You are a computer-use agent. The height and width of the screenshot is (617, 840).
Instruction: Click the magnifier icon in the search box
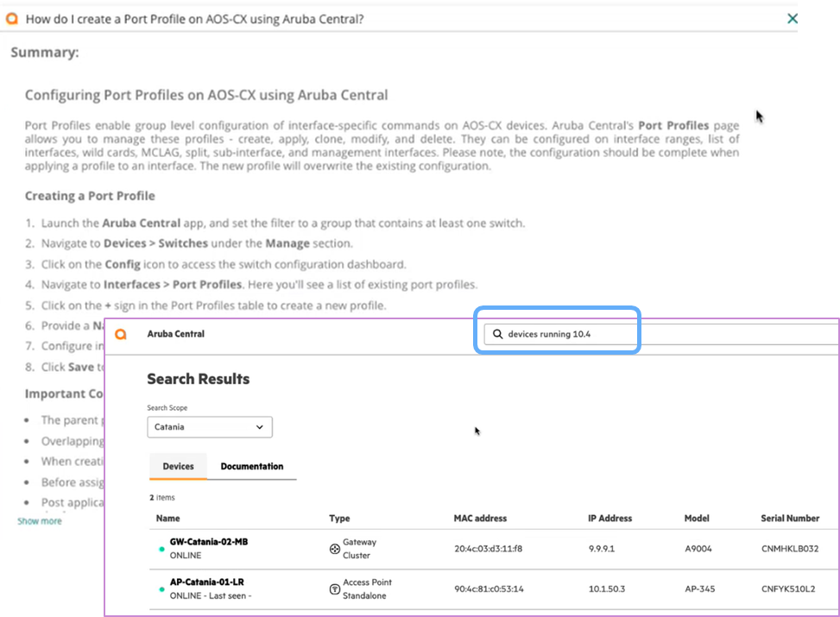(497, 334)
